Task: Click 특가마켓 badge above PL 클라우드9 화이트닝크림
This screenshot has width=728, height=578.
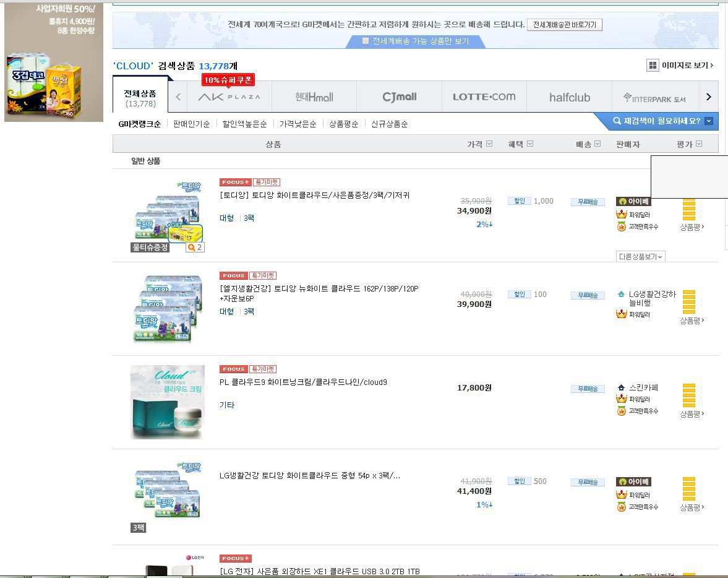Action: [263, 369]
